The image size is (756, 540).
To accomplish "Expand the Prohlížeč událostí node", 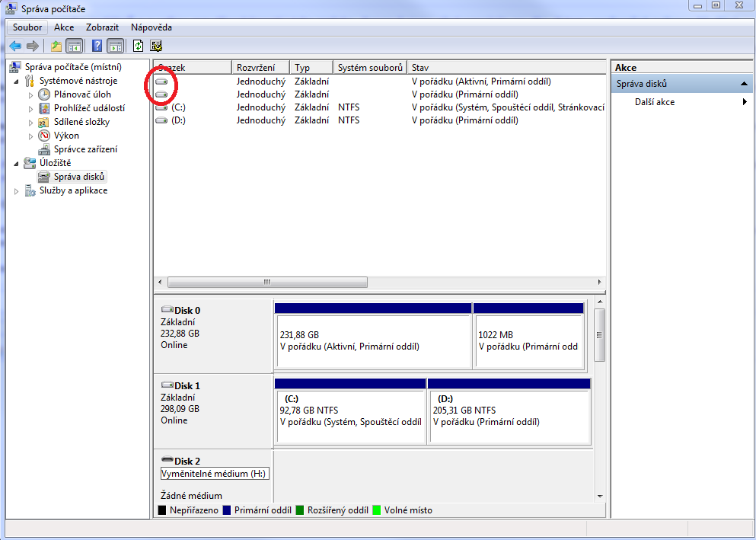I will point(30,109).
